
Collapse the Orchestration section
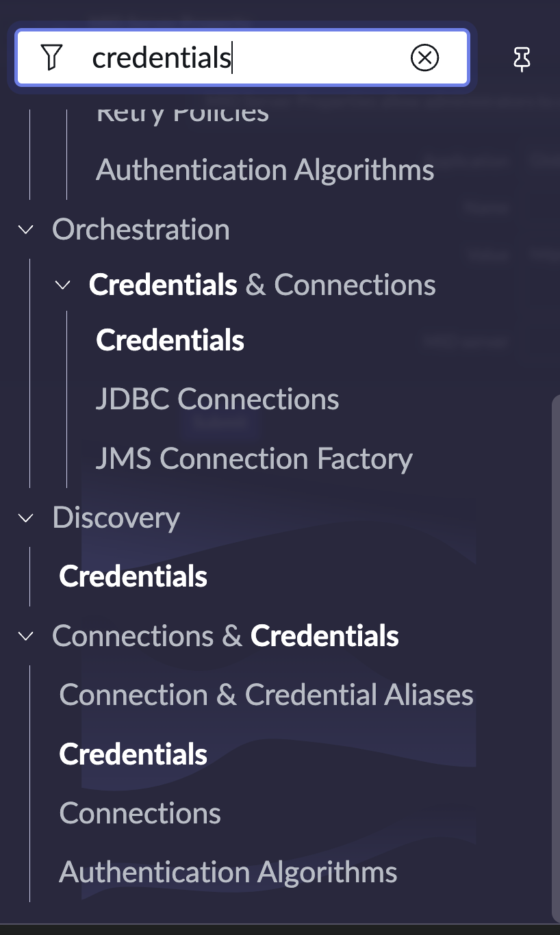click(x=26, y=230)
